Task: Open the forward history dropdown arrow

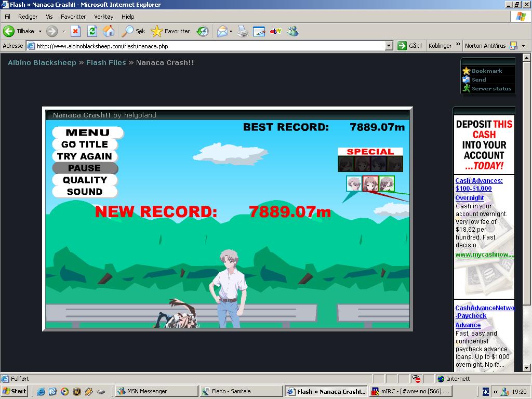Action: [x=63, y=31]
